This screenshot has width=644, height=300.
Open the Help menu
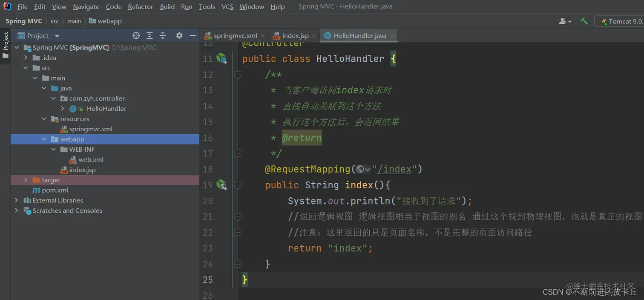[278, 7]
